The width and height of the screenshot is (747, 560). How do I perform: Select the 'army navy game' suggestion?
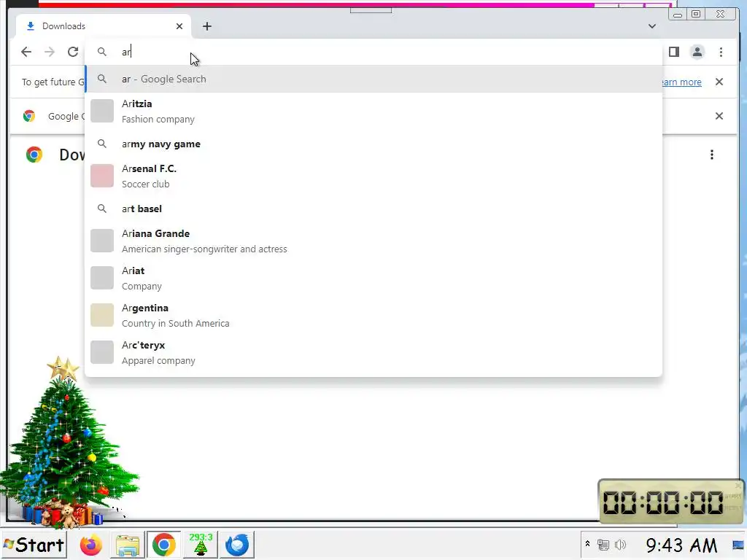tap(373, 144)
